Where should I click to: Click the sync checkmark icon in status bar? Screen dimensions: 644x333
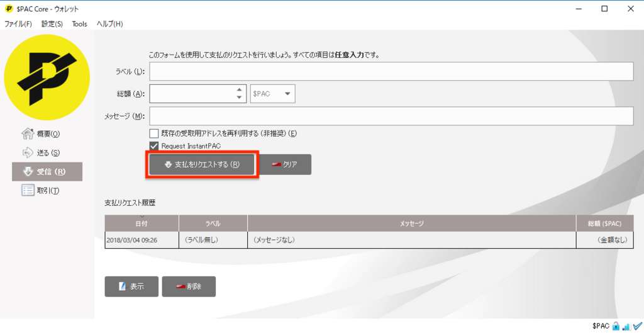[637, 326]
